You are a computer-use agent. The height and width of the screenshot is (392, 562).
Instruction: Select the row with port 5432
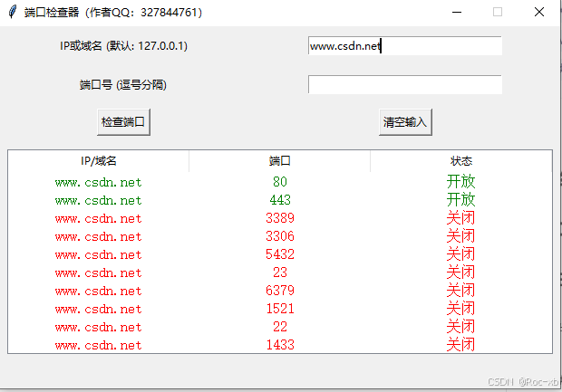280,254
